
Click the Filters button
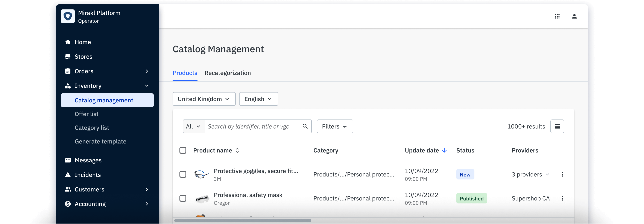pyautogui.click(x=335, y=127)
